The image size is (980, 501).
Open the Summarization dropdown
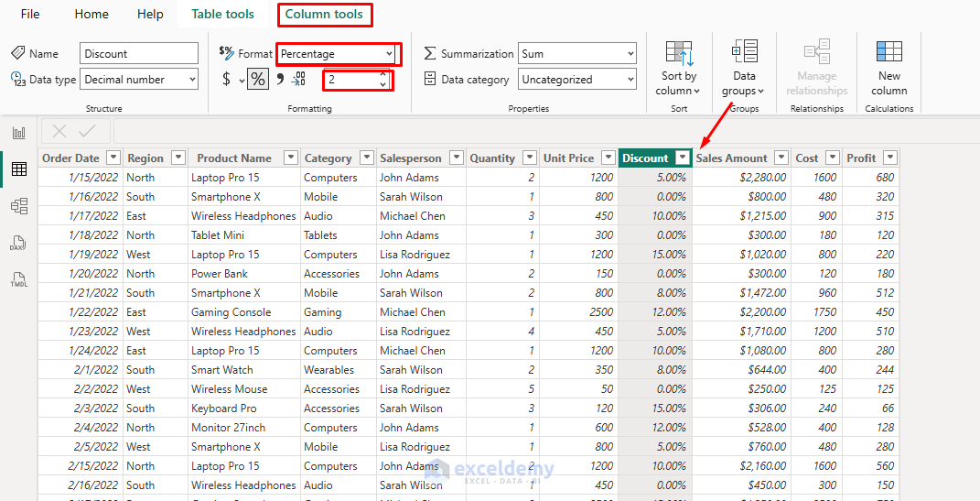click(577, 54)
